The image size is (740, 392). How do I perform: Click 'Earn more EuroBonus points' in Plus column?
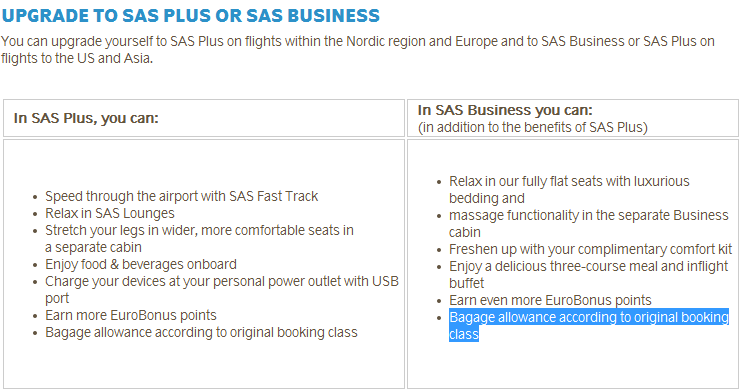coord(131,315)
